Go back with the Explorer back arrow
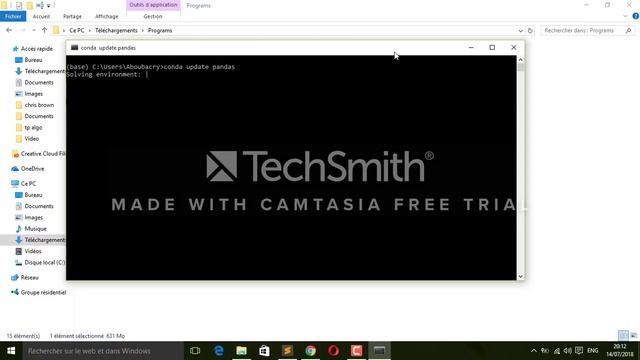This screenshot has height=360, width=640. [x=9, y=30]
